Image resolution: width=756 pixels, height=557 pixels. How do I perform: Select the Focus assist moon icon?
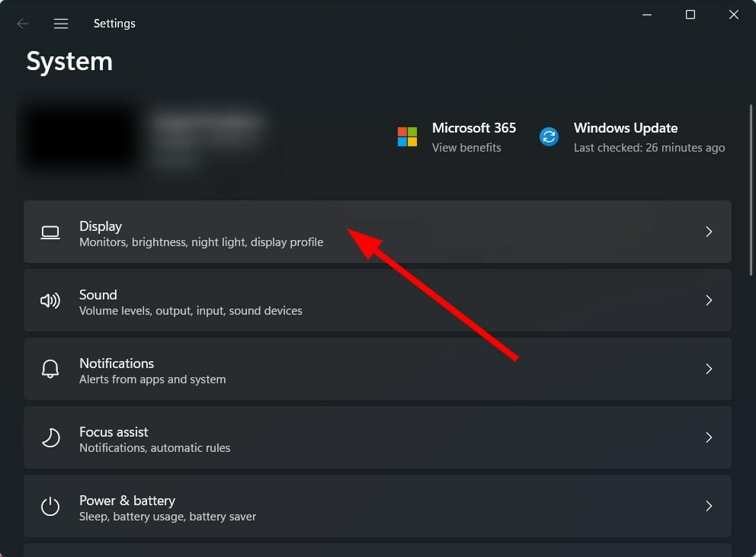tap(50, 437)
